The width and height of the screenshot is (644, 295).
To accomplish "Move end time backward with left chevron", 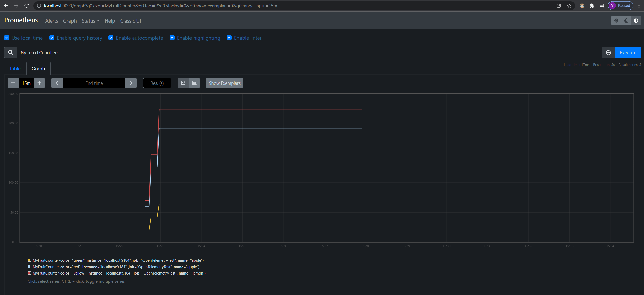I will tap(57, 83).
